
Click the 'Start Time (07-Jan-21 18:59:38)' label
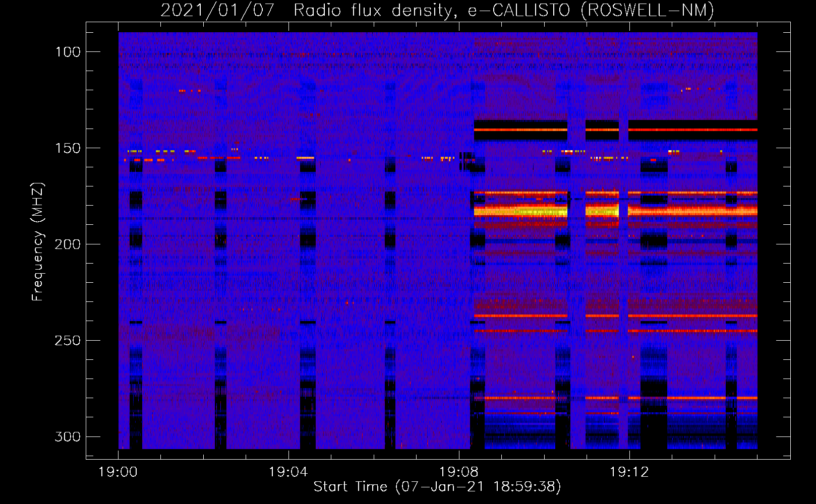(x=437, y=486)
